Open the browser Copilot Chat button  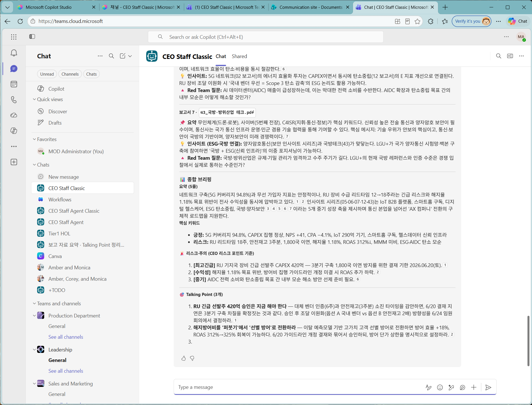pos(518,21)
